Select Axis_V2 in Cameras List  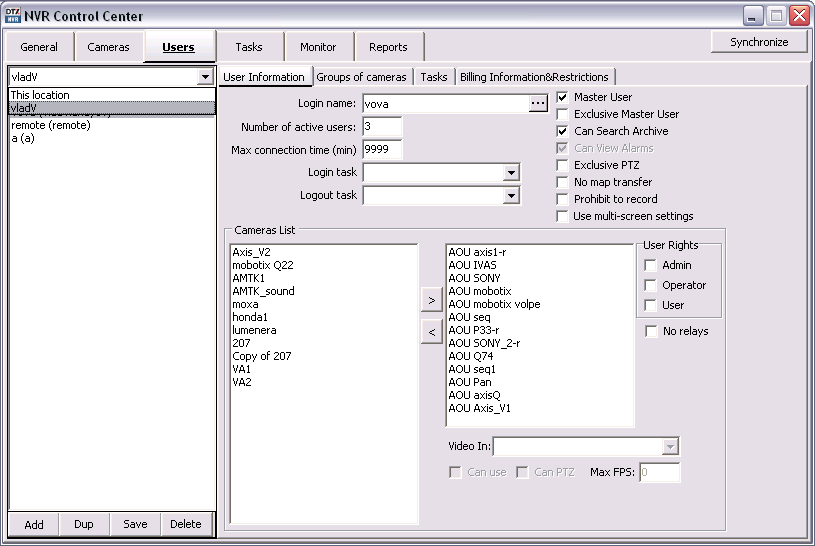tap(323, 252)
